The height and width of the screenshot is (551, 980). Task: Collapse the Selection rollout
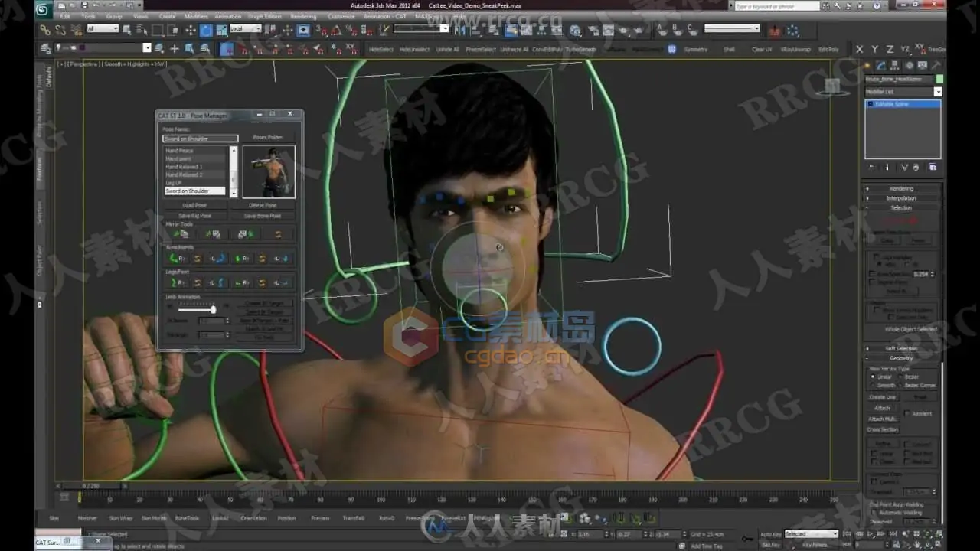[x=901, y=207]
